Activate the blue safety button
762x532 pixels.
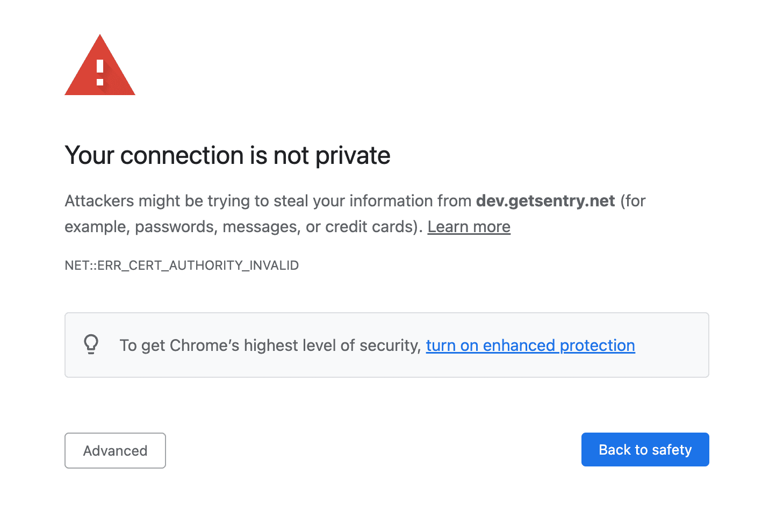[x=644, y=450]
